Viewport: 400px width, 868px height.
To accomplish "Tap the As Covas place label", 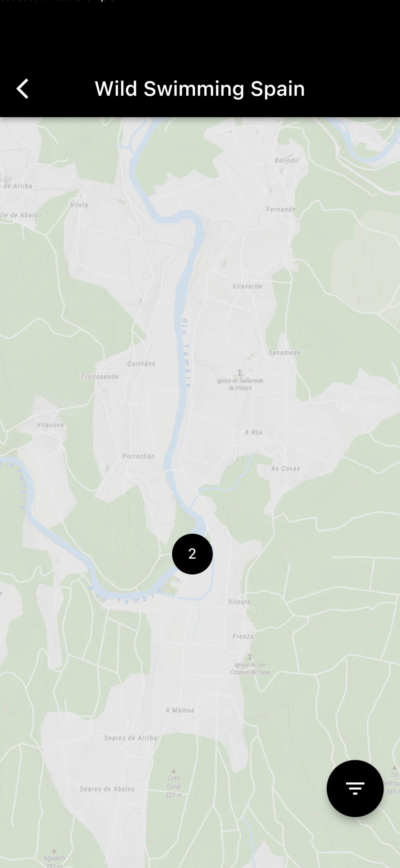I will coord(286,468).
